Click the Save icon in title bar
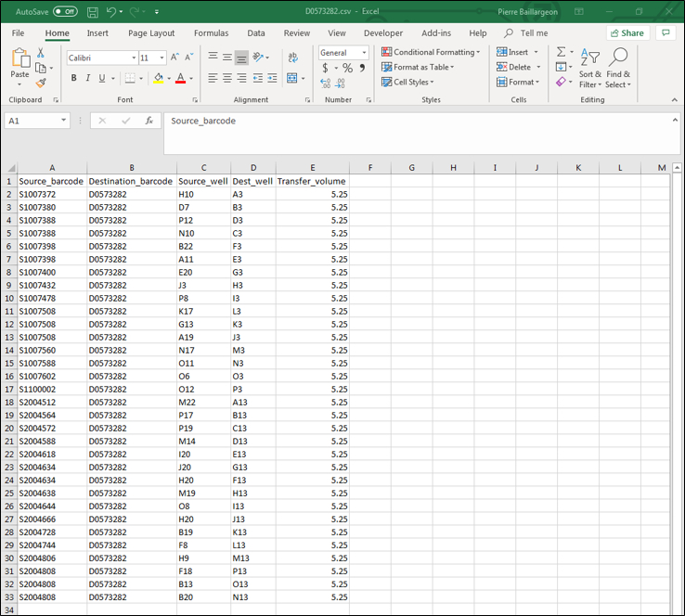 tap(92, 12)
